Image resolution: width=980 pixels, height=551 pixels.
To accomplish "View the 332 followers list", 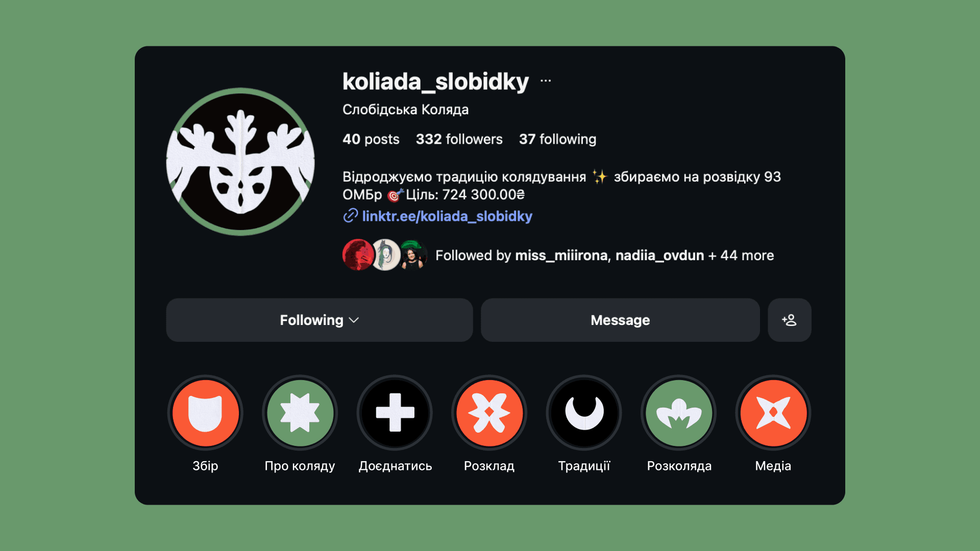I will pyautogui.click(x=459, y=139).
